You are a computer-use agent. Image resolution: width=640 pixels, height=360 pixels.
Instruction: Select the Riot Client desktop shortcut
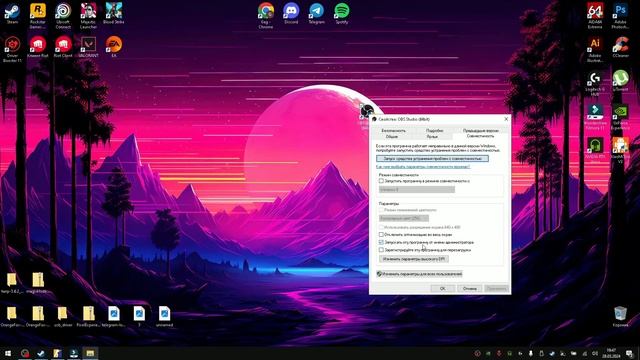point(63,47)
